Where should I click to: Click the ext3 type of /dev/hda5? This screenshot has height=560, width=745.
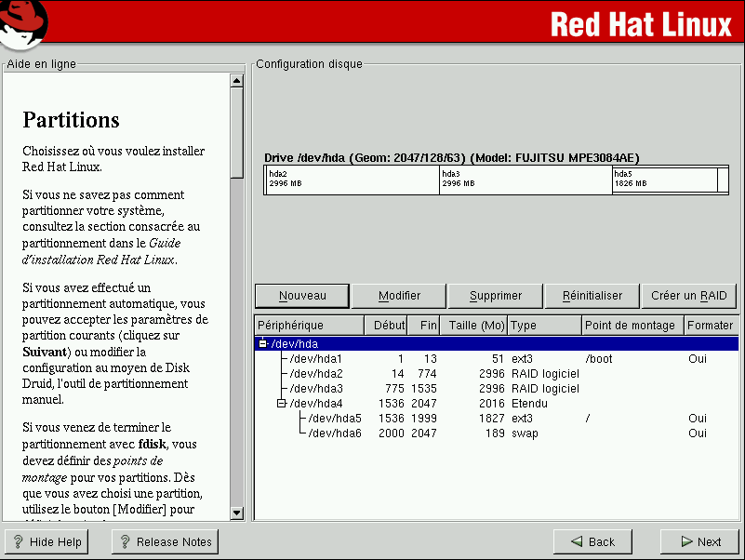pyautogui.click(x=522, y=419)
